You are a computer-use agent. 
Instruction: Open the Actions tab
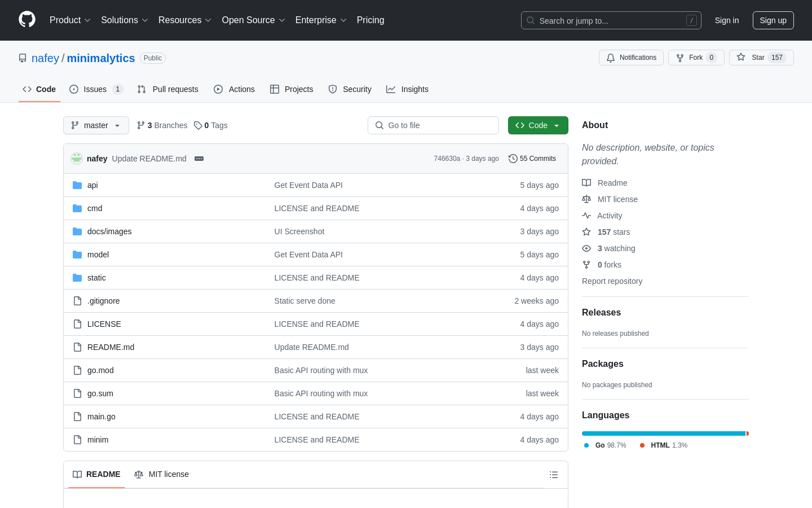pos(234,89)
